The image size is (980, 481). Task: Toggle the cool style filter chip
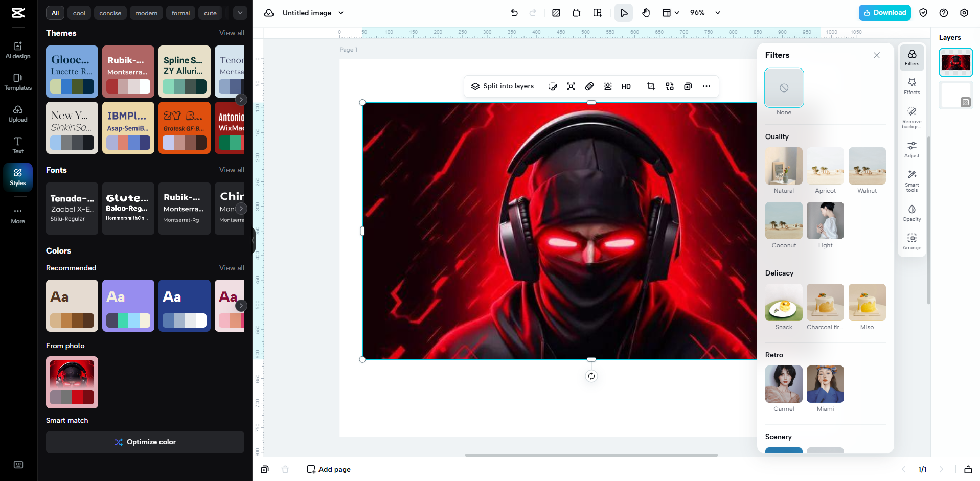79,12
